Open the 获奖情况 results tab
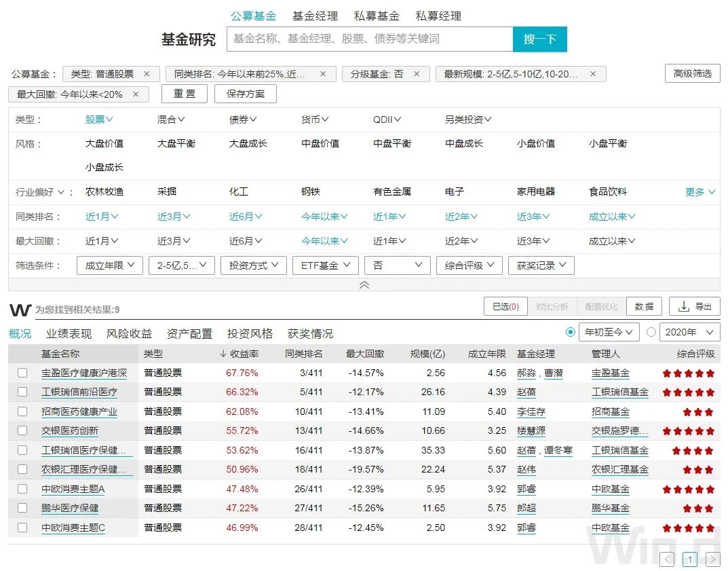 310,333
